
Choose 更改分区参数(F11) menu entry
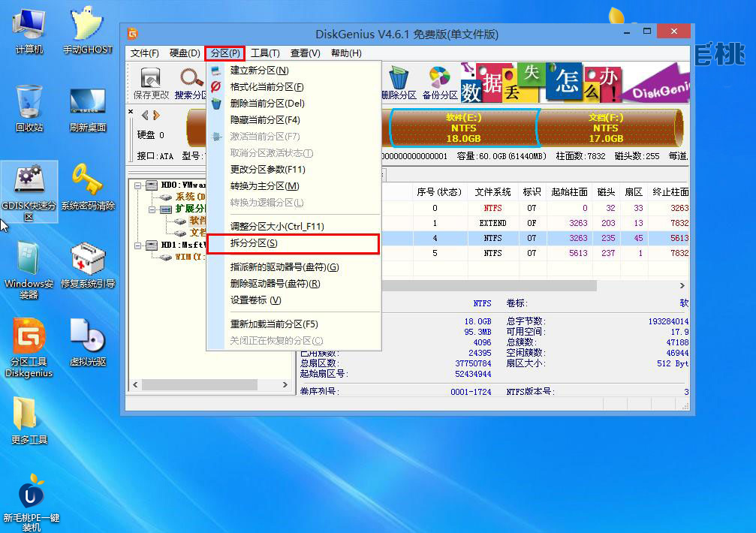294,169
